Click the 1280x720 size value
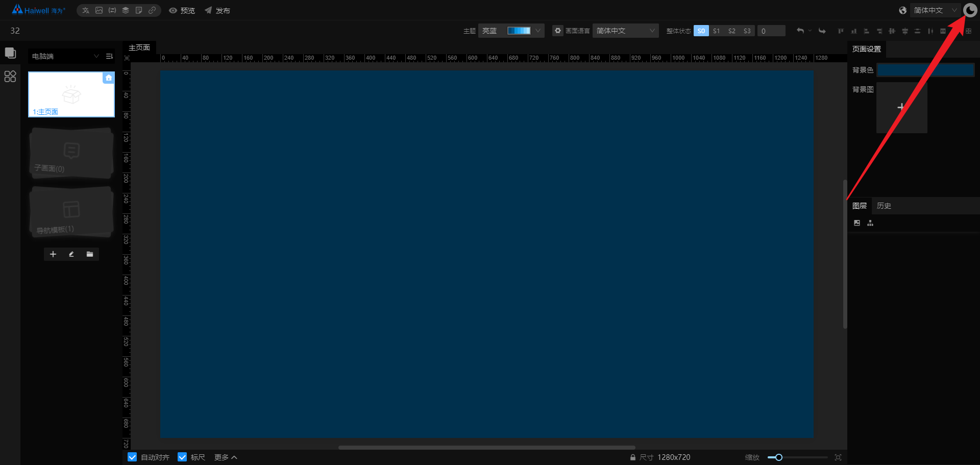 point(674,457)
